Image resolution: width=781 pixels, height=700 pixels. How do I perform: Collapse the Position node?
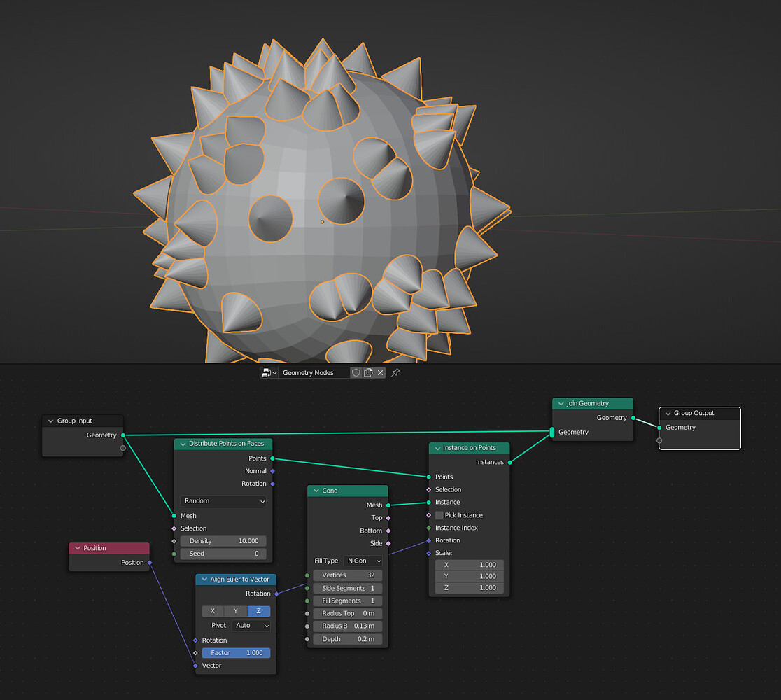[x=78, y=548]
